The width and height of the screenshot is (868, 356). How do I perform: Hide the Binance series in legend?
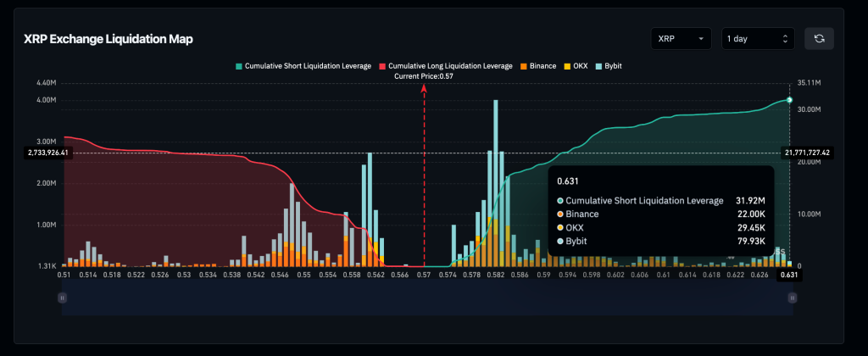pos(538,65)
